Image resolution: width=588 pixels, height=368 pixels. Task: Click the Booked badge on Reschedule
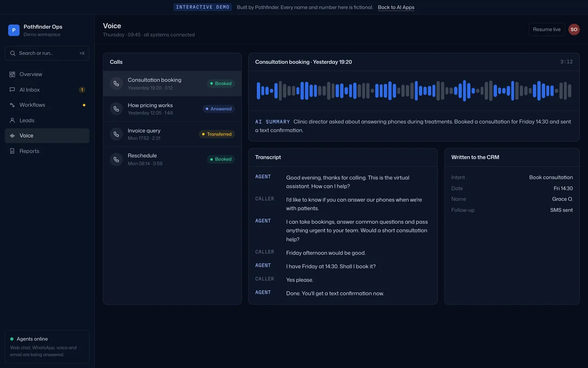click(221, 159)
